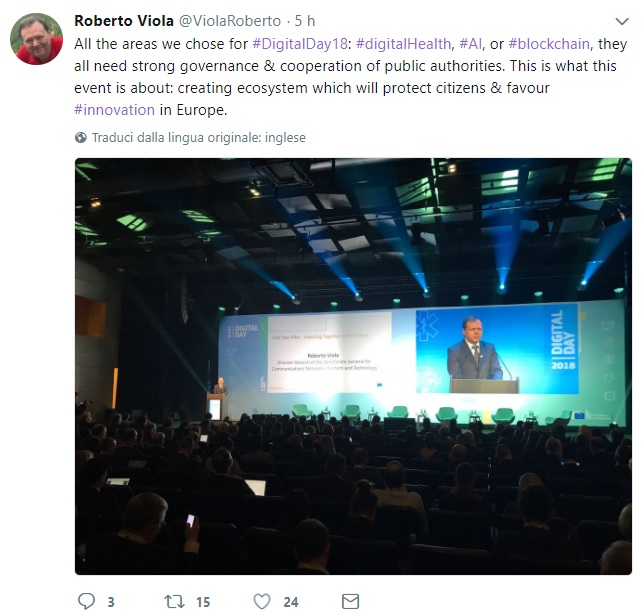Open the #digitalHealth hashtag
This screenshot has height=615, width=641.
(403, 44)
